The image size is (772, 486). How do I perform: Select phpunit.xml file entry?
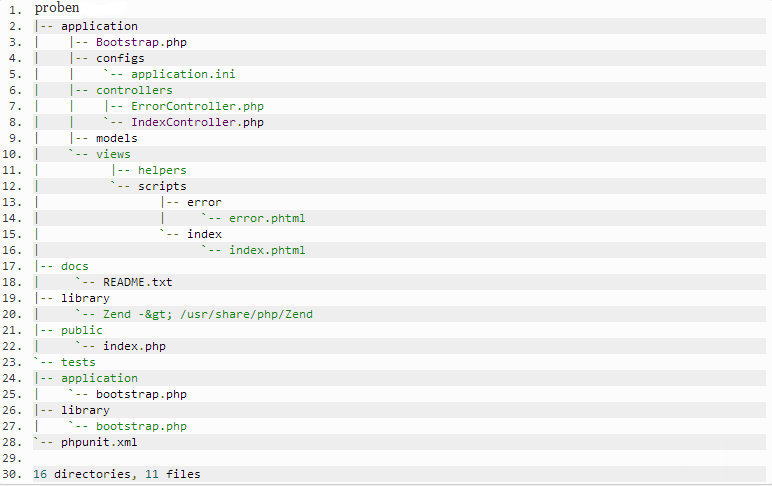coord(99,442)
